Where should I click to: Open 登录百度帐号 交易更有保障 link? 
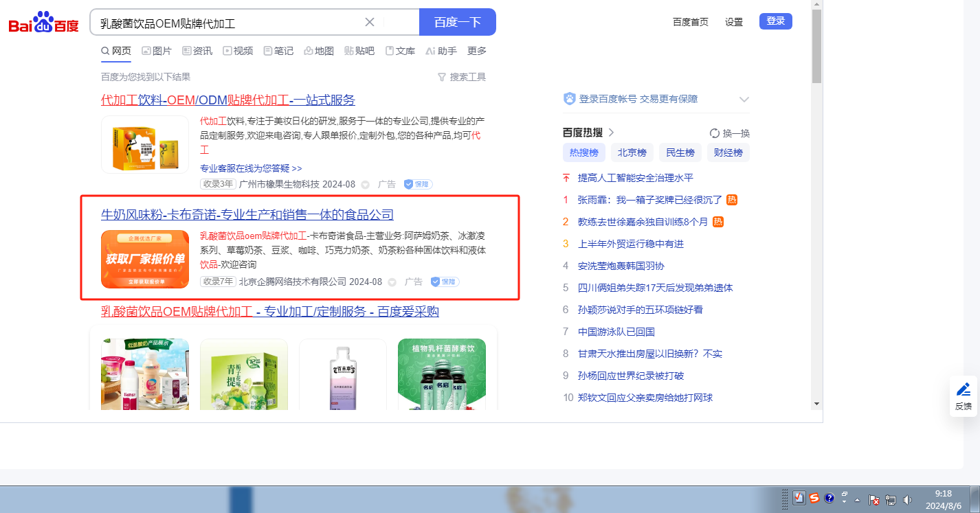point(638,99)
